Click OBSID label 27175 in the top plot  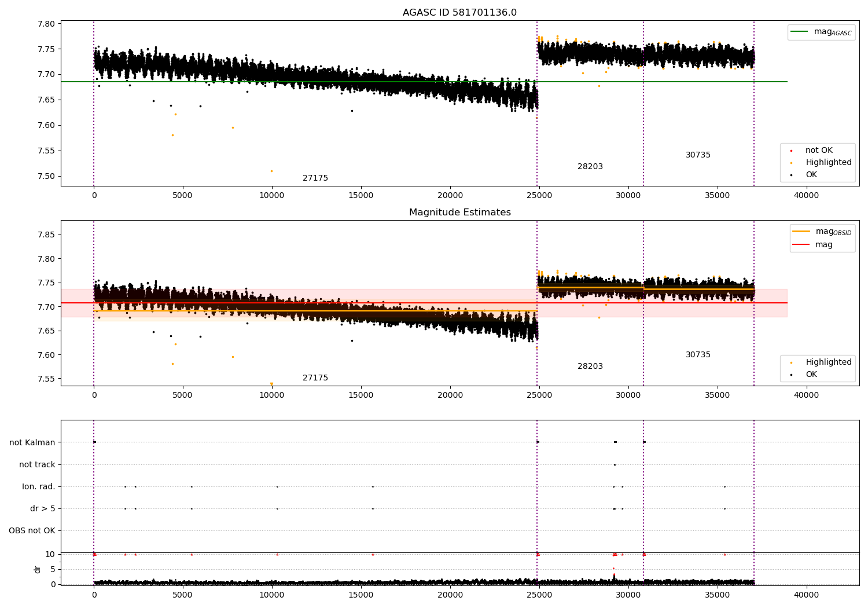point(315,178)
